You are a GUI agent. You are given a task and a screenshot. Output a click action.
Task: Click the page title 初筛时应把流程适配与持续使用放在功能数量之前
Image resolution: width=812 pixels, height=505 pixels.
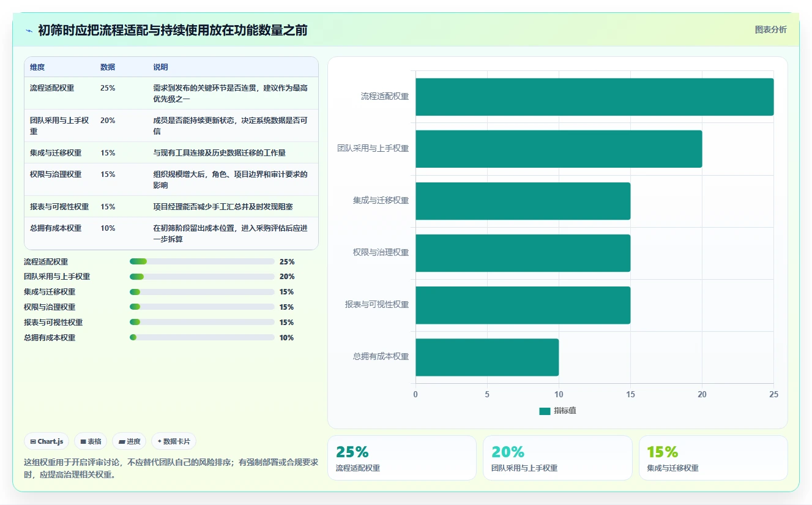[173, 30]
